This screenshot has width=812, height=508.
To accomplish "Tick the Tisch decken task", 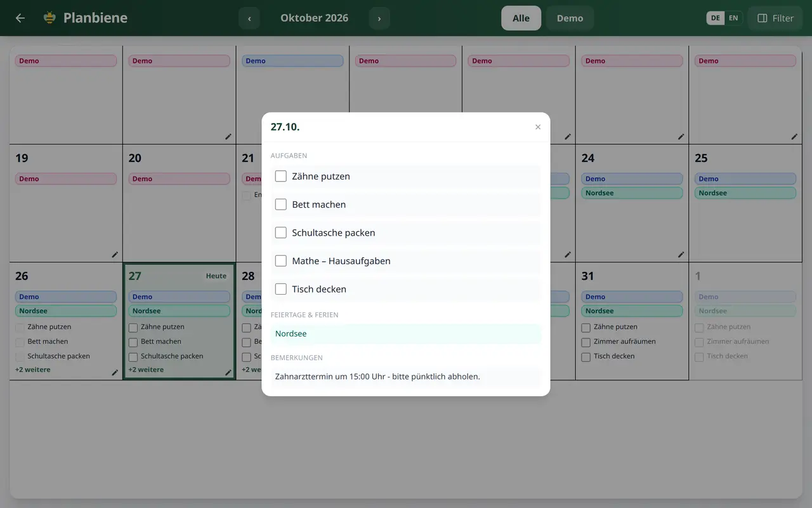I will click(x=281, y=289).
